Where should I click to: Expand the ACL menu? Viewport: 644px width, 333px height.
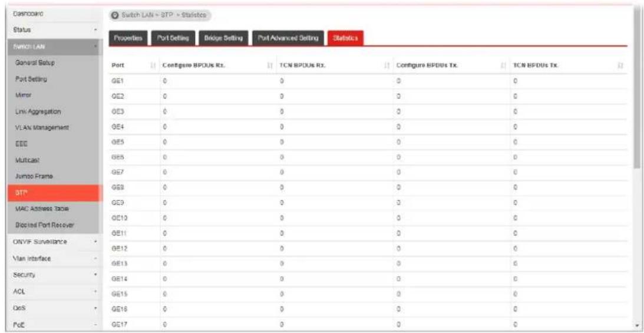(x=95, y=291)
